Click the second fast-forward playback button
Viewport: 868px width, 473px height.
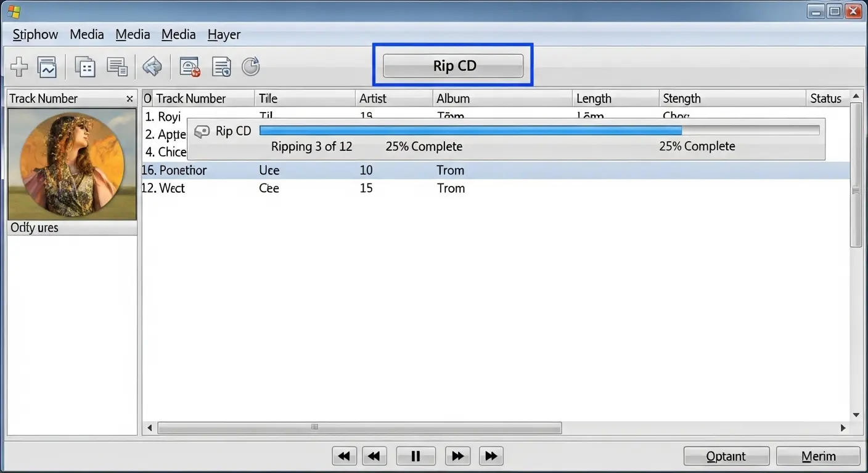[491, 456]
